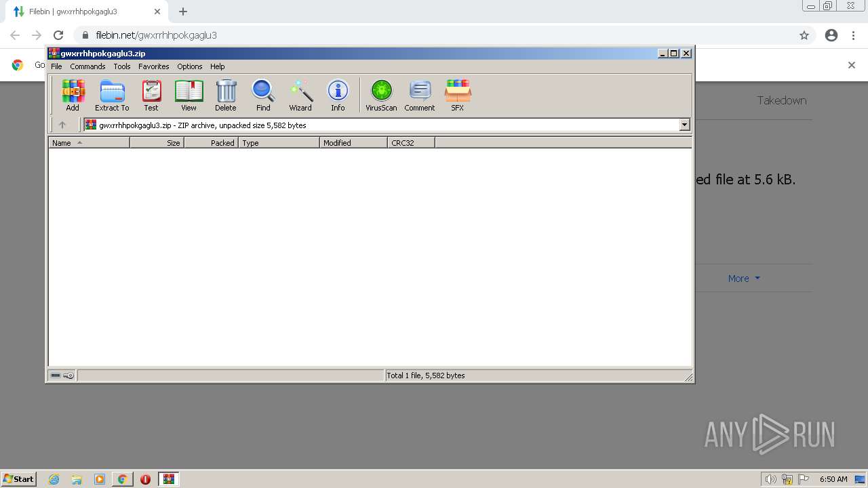Dismiss the Chrome notification bar
868x488 pixels.
coord(852,65)
